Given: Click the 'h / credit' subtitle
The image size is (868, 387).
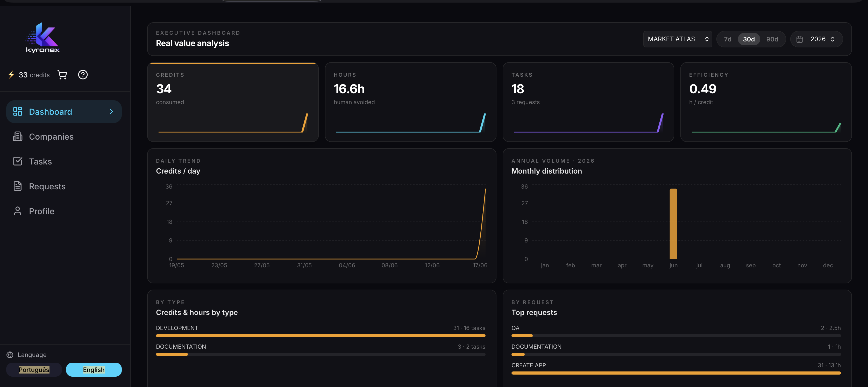Looking at the screenshot, I should [701, 102].
